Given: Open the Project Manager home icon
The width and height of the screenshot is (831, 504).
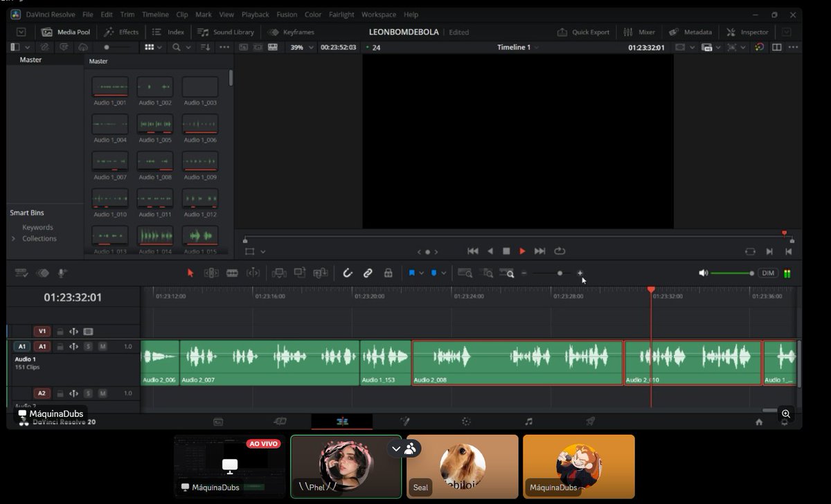Looking at the screenshot, I should (x=759, y=422).
